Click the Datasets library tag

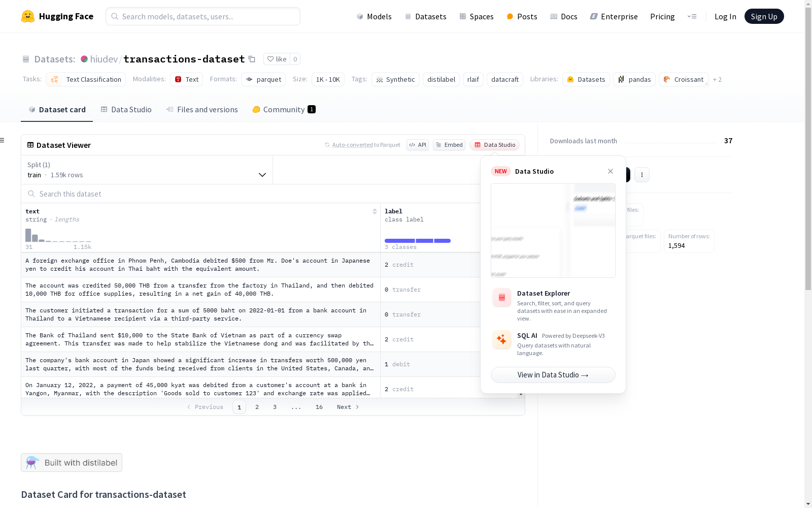pyautogui.click(x=586, y=79)
